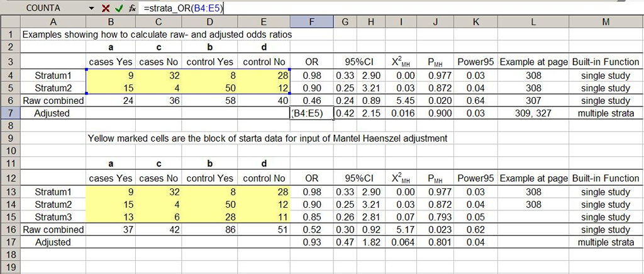Open Insert Function via fx icon
The height and width of the screenshot is (274, 644).
(x=131, y=8)
